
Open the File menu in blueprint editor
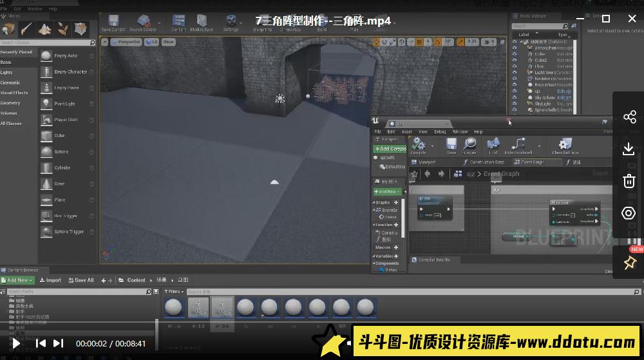377,132
